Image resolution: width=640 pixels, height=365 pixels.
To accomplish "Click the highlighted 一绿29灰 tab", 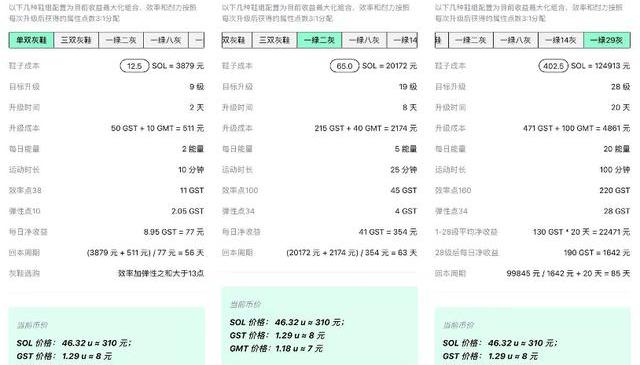I will tap(607, 40).
